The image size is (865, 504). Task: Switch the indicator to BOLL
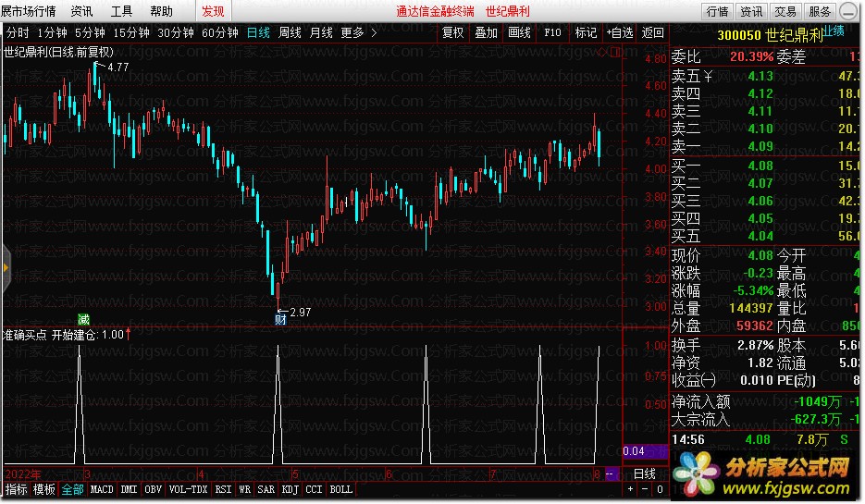[341, 489]
